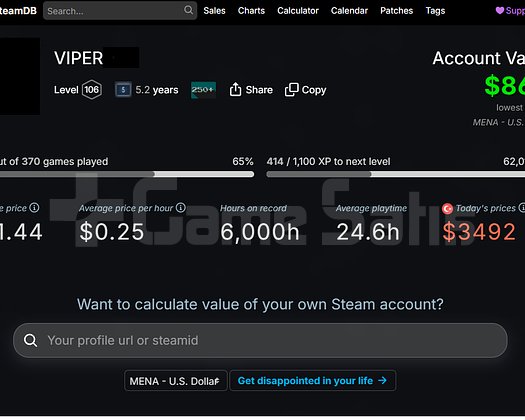Open the Tags page
The image size is (525, 420).
(x=435, y=11)
